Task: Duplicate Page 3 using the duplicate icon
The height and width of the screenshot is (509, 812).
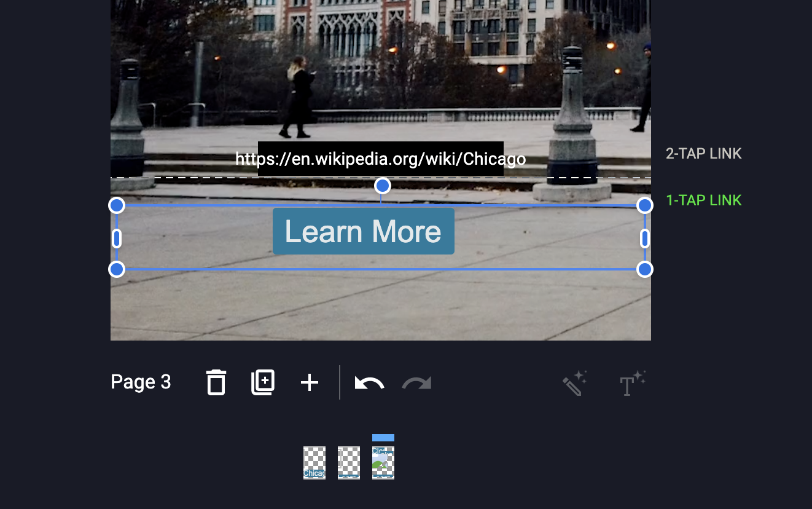Action: pyautogui.click(x=263, y=382)
